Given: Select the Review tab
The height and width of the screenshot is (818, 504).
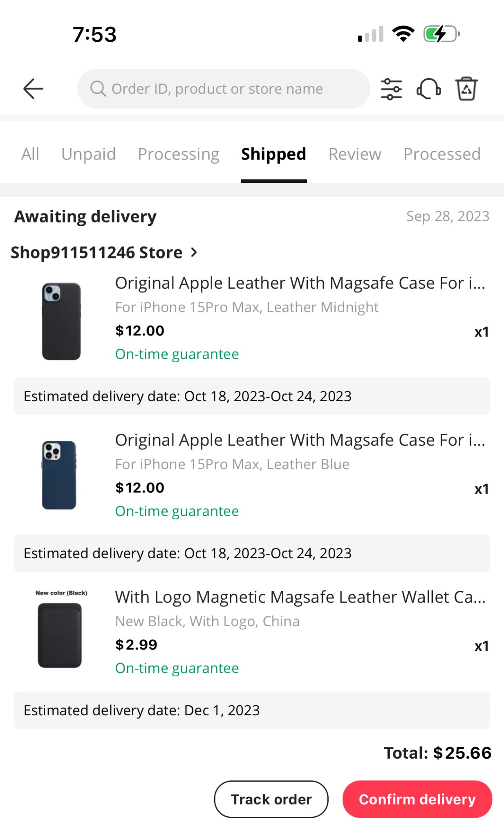Looking at the screenshot, I should point(355,154).
